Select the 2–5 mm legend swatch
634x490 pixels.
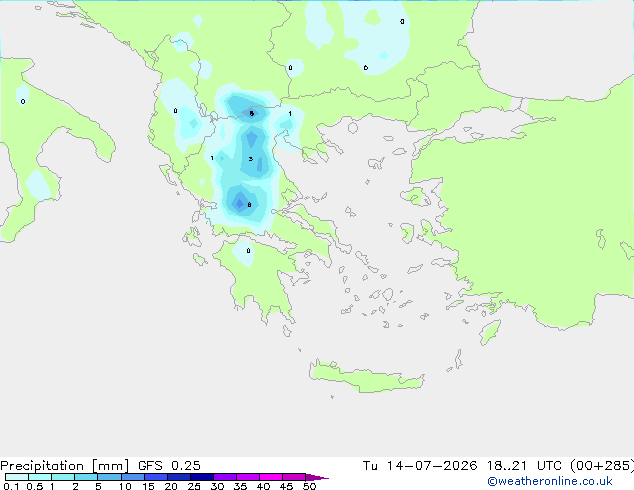point(86,477)
